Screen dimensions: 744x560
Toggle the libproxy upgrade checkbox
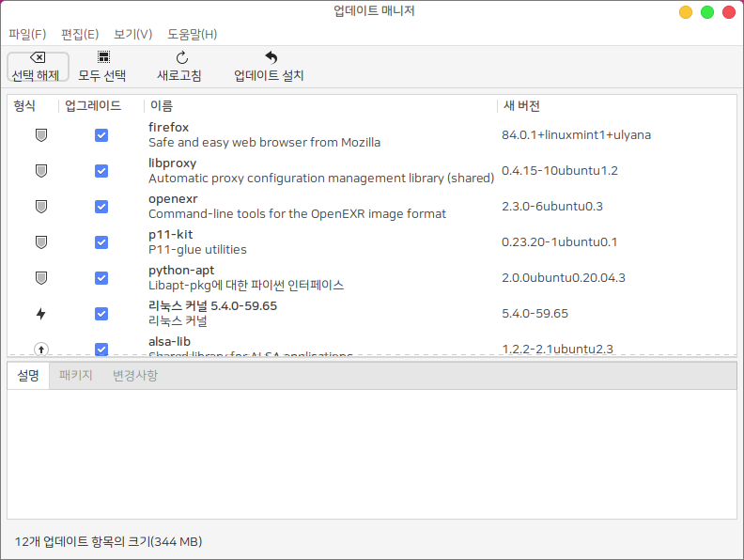[x=101, y=171]
